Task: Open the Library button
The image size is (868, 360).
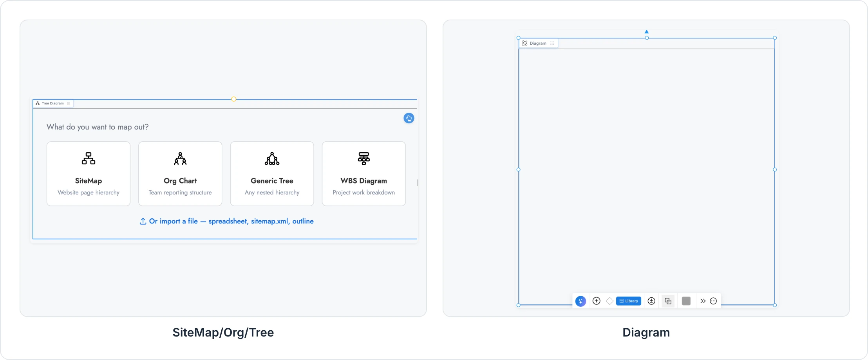Action: click(629, 301)
